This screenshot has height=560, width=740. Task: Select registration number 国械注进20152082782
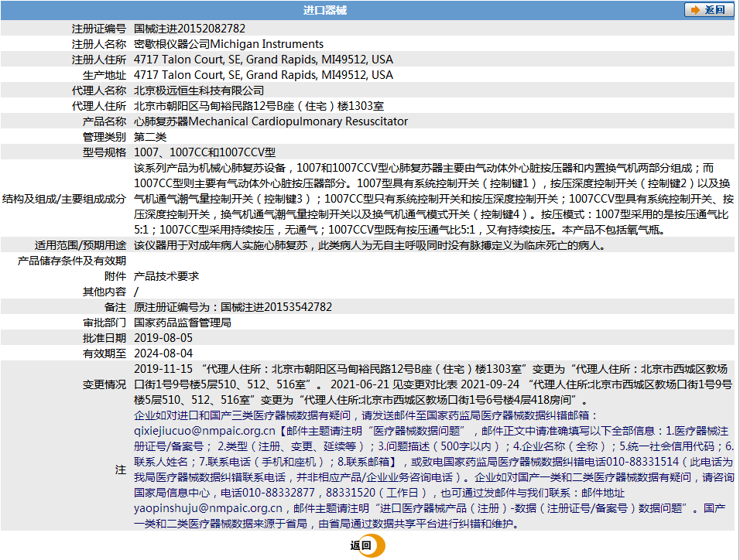189,29
